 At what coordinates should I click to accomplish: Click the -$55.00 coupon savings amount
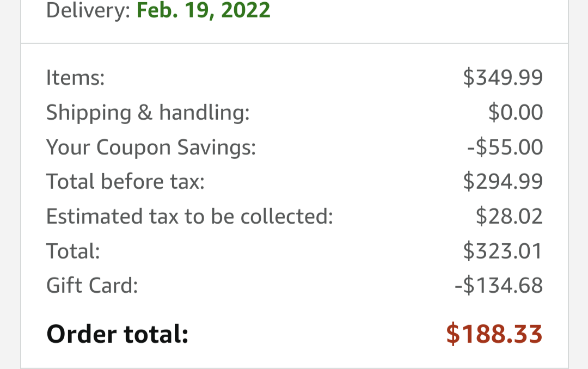coord(505,147)
